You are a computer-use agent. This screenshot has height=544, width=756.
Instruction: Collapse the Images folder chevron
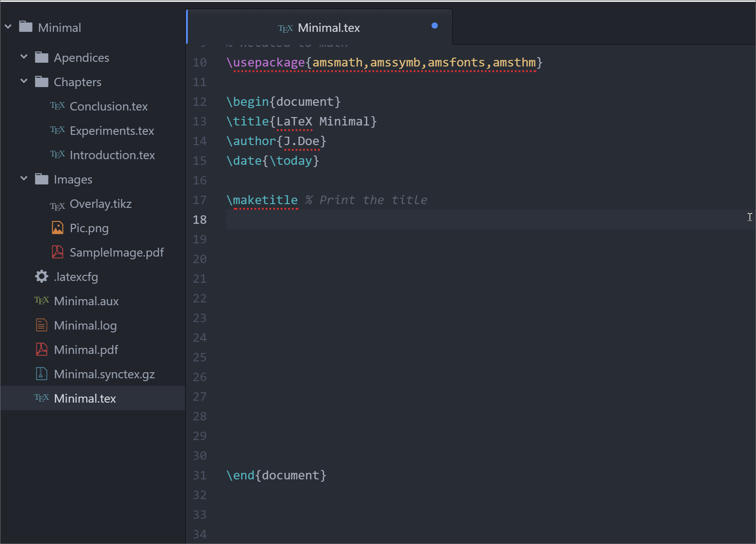[x=24, y=178]
